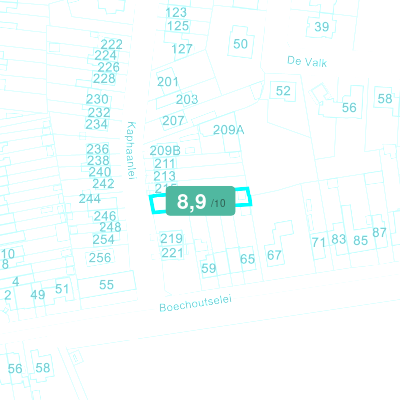Click house number 256

[100, 258]
